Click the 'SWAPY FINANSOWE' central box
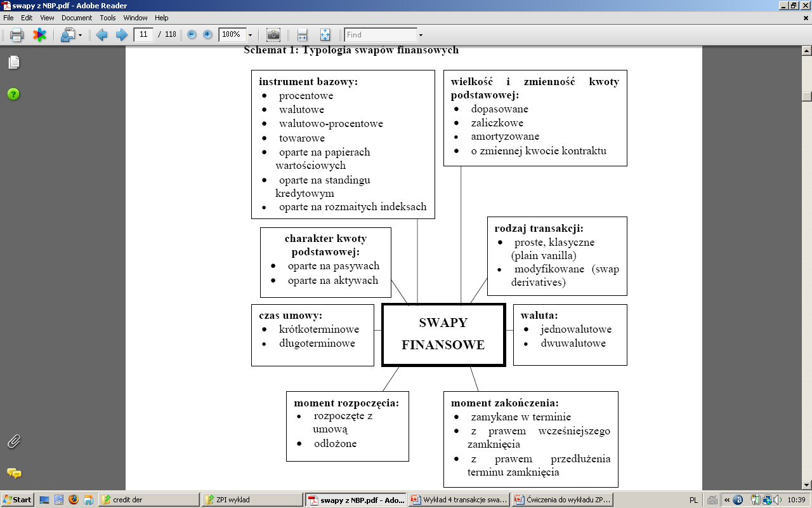The height and width of the screenshot is (508, 812). pos(443,335)
